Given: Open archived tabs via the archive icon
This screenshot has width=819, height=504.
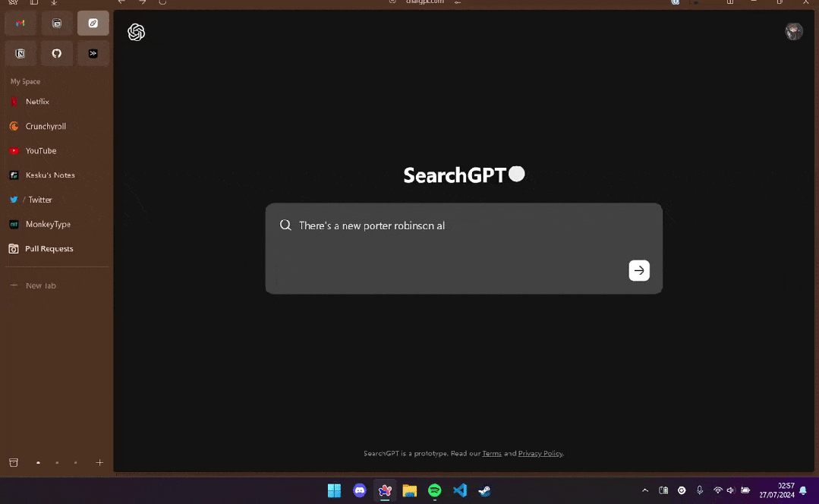Looking at the screenshot, I should click(13, 462).
